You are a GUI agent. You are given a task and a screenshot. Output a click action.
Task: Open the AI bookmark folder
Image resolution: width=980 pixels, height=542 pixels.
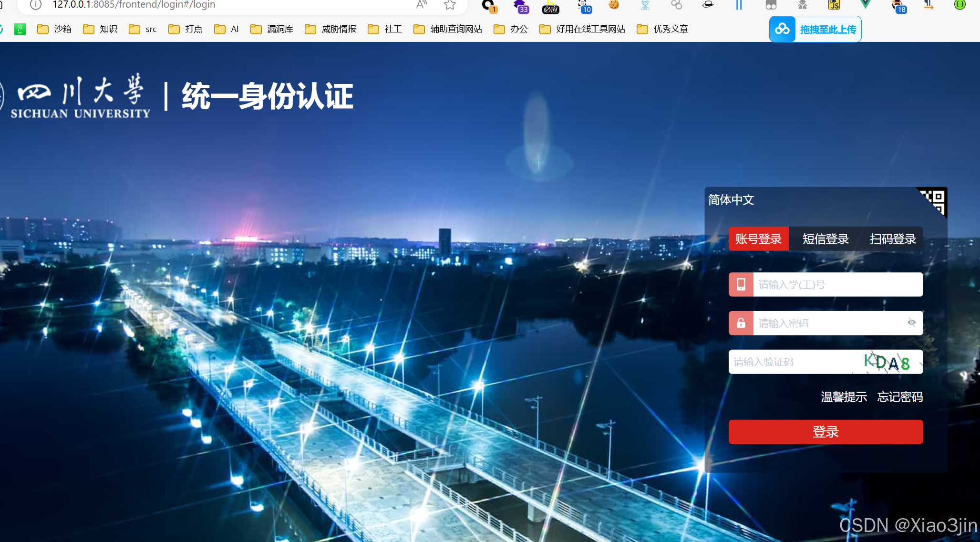point(227,29)
